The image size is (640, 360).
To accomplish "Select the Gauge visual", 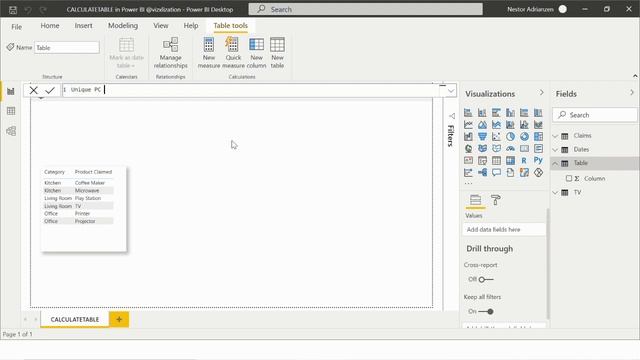I will 510,149.
